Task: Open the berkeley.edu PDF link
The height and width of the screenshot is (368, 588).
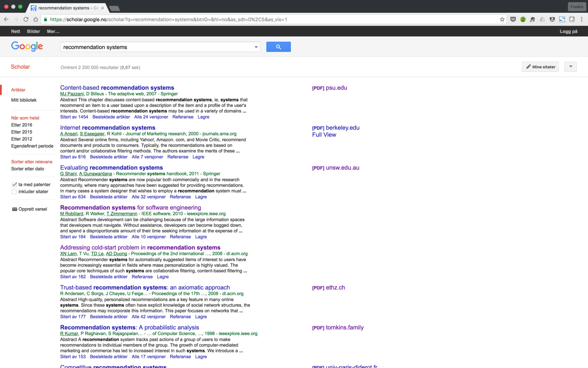Action: coord(336,128)
